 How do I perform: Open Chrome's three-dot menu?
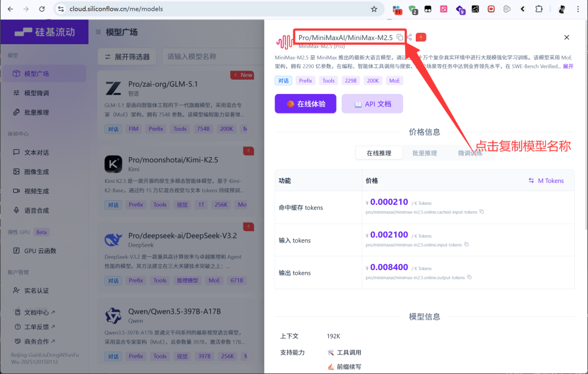(x=577, y=9)
